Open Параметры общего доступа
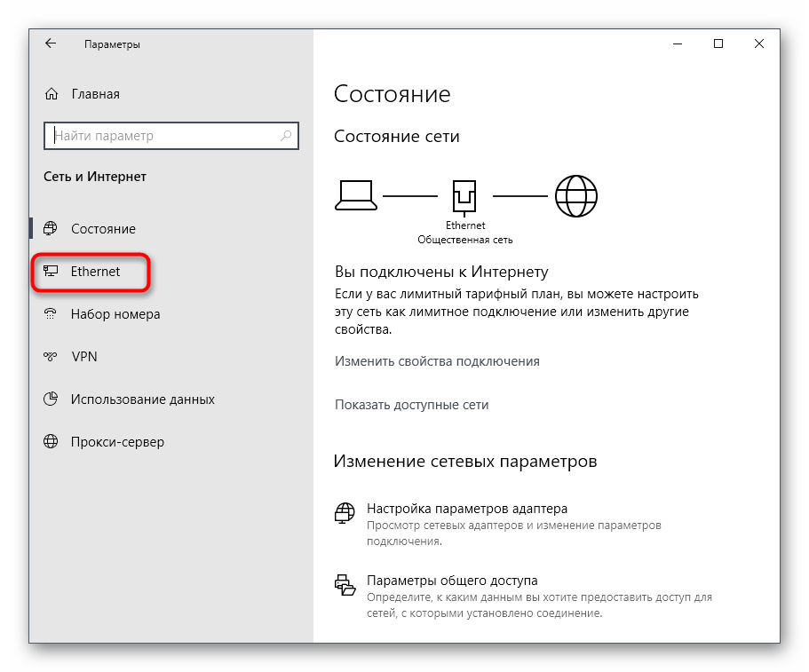The image size is (809, 672). [x=452, y=581]
